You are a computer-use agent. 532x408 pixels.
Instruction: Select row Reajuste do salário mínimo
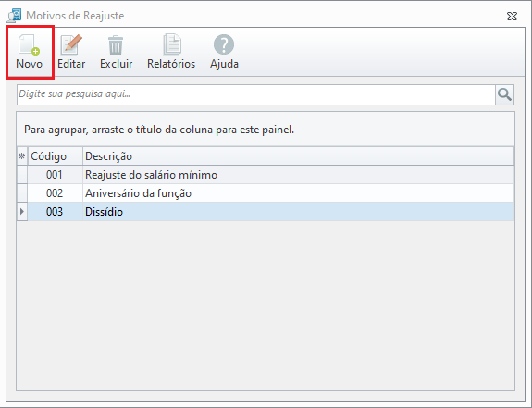[x=266, y=175]
